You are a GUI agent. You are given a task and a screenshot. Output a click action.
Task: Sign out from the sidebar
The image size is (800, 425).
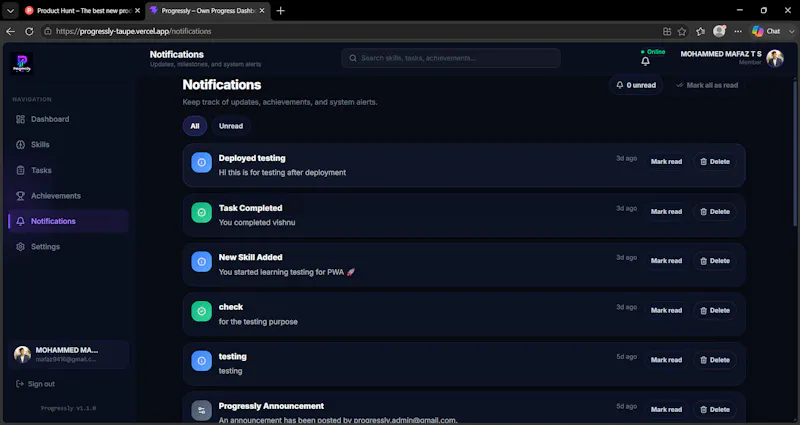(35, 384)
